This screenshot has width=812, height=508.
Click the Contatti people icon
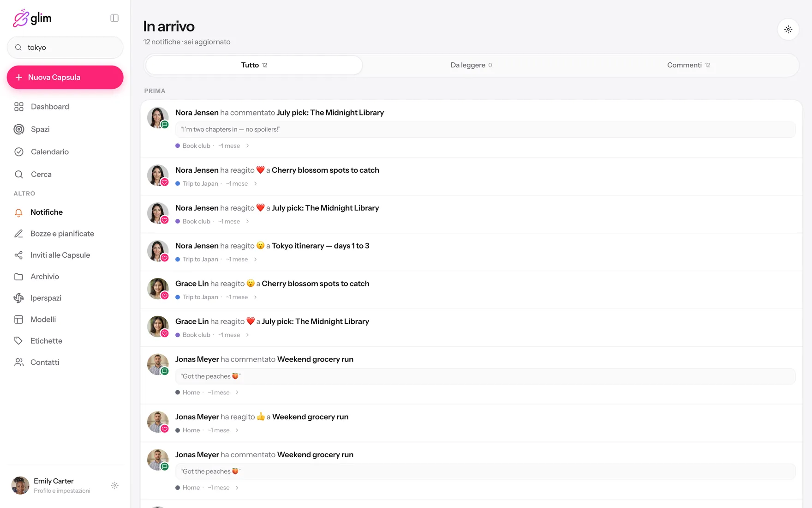(18, 363)
